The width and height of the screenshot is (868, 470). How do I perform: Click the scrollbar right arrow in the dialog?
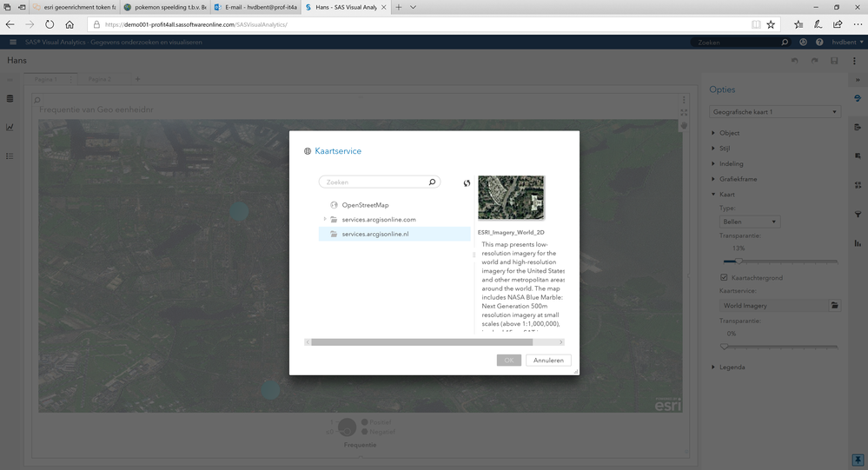coord(560,342)
